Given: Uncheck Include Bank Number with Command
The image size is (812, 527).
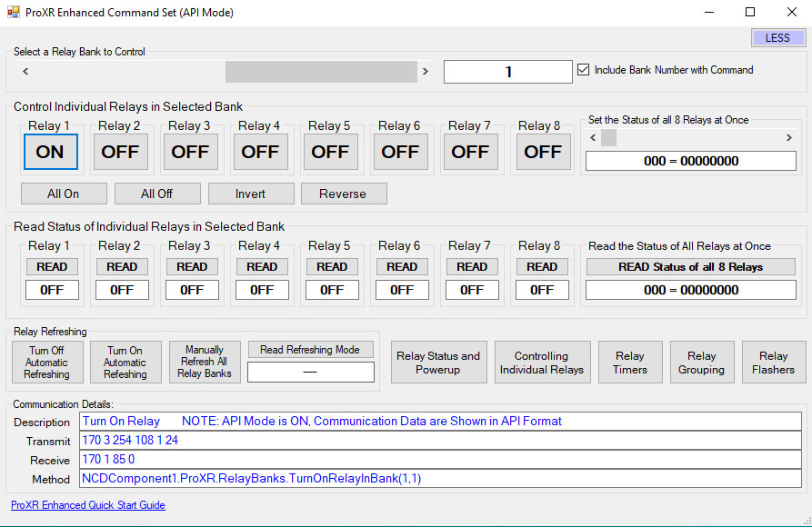Looking at the screenshot, I should [584, 70].
